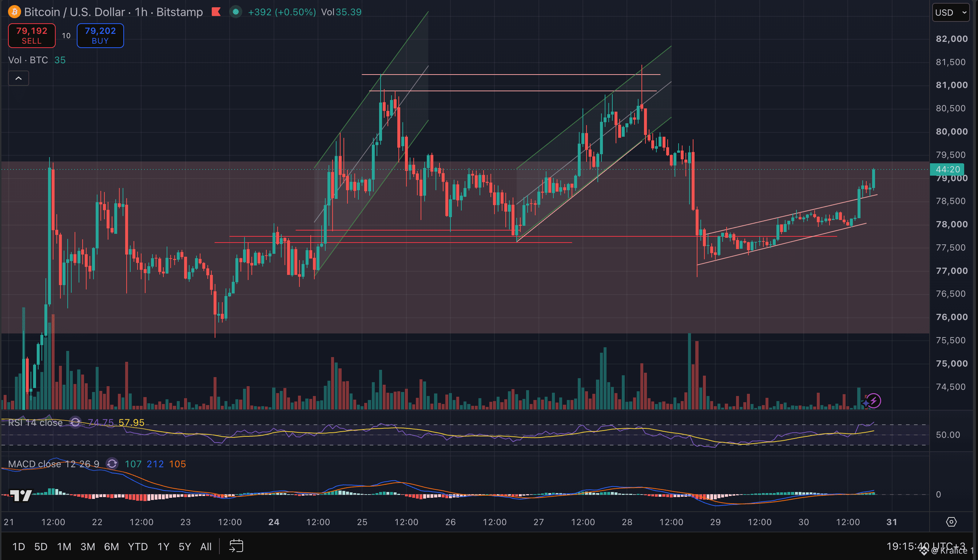Image resolution: width=978 pixels, height=560 pixels.
Task: Select the MACD close 12 26 9 legend
Action: point(54,464)
